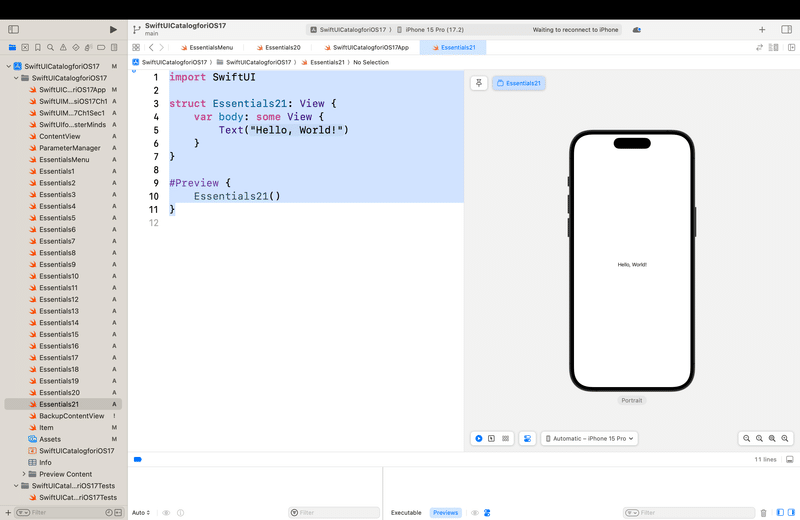Screen dimensions: 800x520
Task: Open the console filter options dropdown
Action: (632, 512)
